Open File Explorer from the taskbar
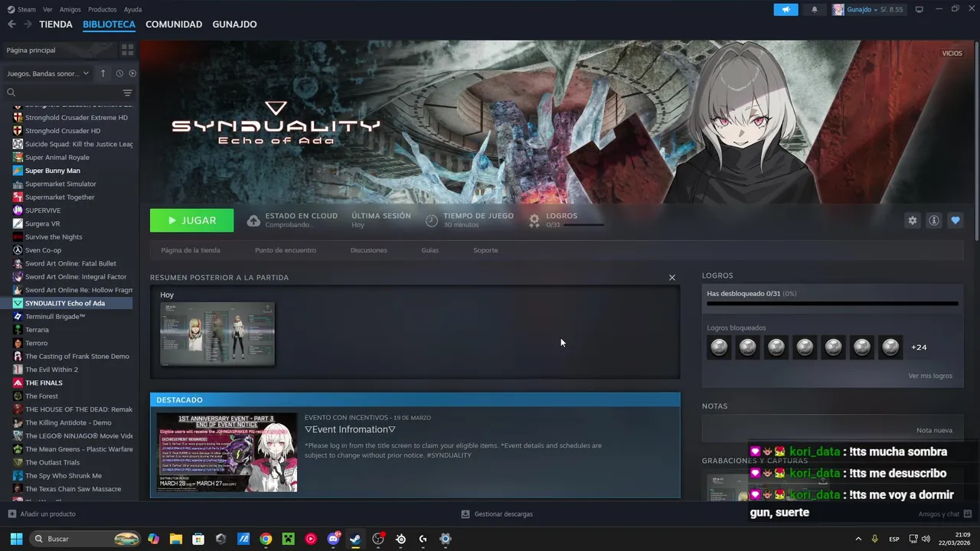 pyautogui.click(x=176, y=539)
